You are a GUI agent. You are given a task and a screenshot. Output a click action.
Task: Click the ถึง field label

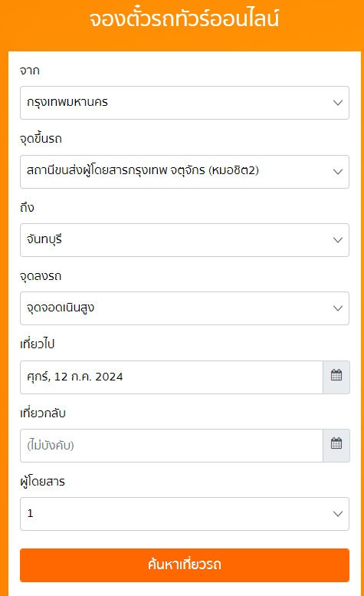coord(27,207)
